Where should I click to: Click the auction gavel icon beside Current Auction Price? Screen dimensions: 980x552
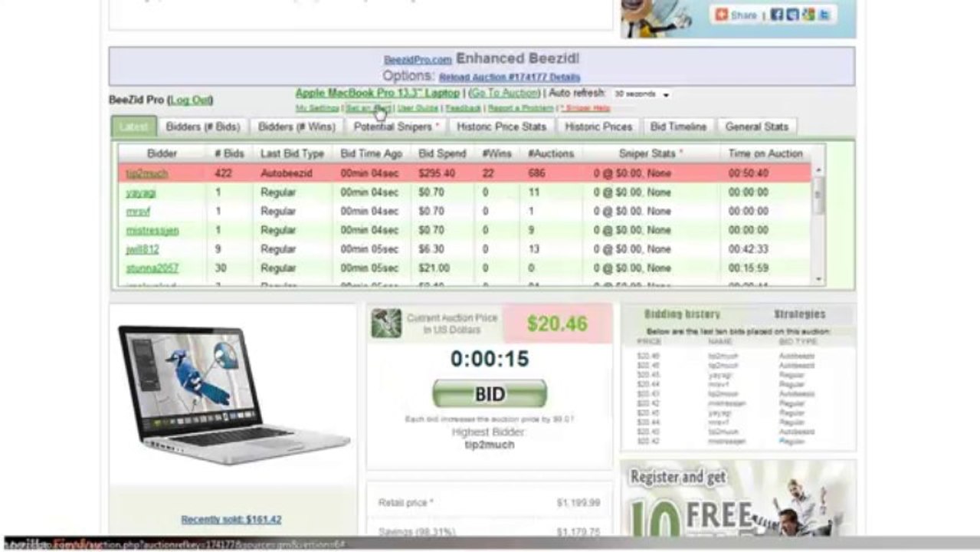(386, 324)
